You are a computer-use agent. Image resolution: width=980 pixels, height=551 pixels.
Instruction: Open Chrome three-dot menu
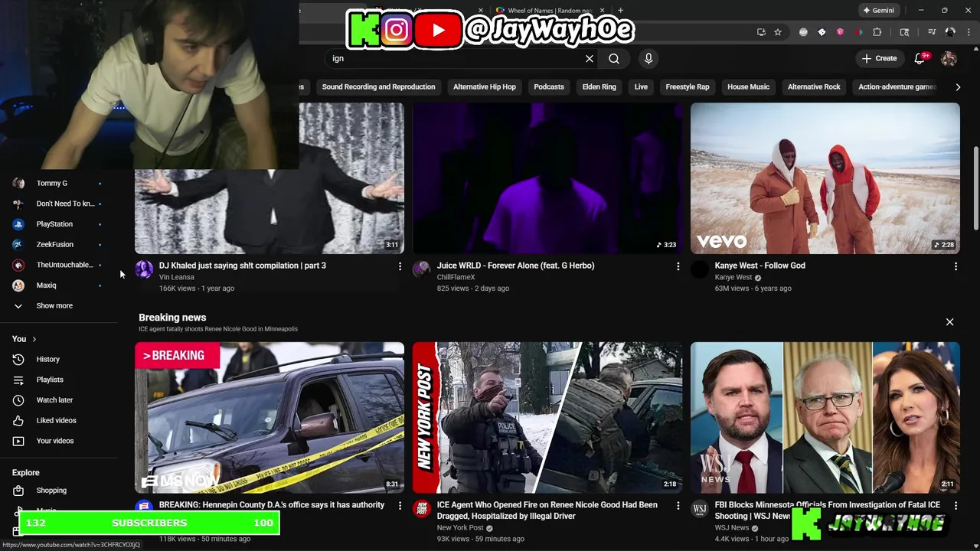click(x=968, y=32)
